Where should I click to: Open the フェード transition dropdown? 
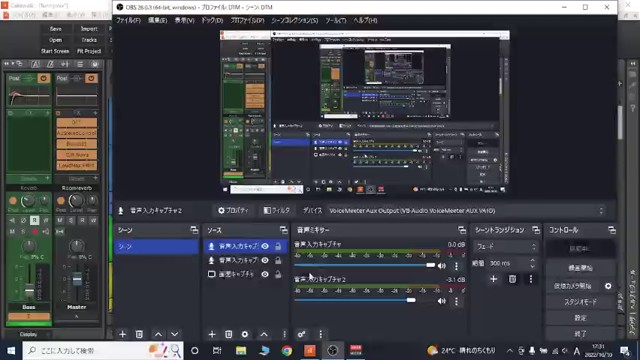[x=506, y=247]
